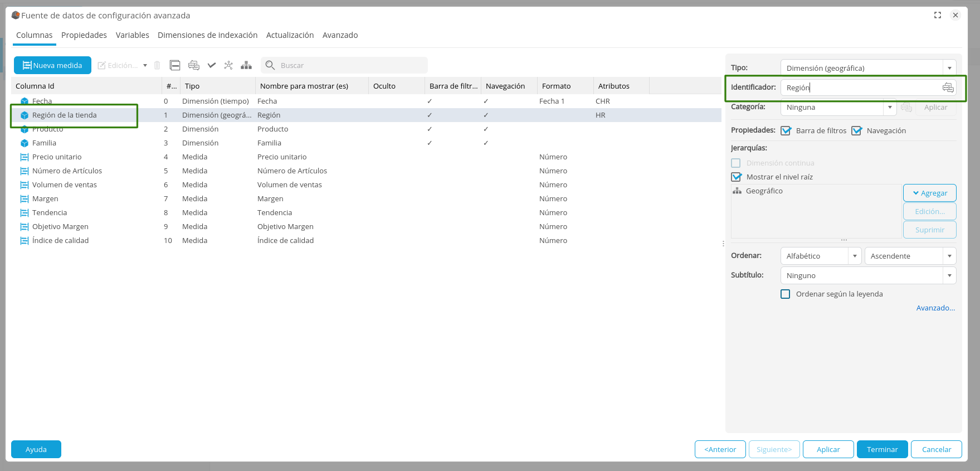Switch to the Propiedades tab
980x471 pixels.
[84, 35]
